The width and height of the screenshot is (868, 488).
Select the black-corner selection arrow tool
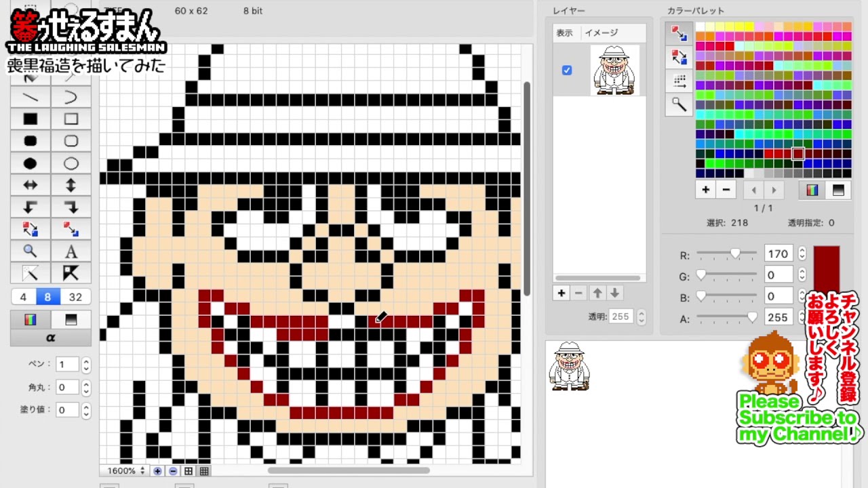[71, 273]
